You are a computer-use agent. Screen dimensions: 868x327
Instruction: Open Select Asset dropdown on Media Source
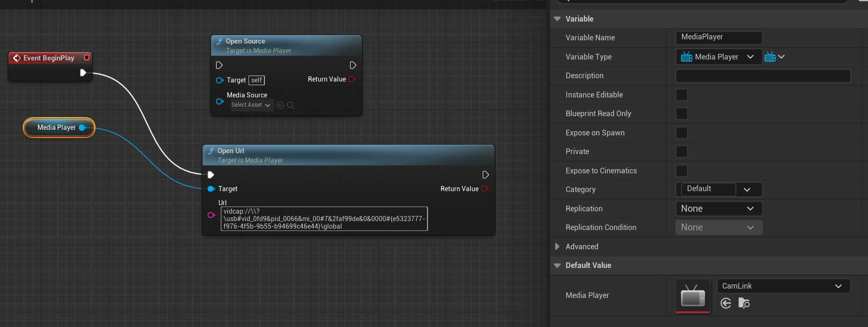251,105
